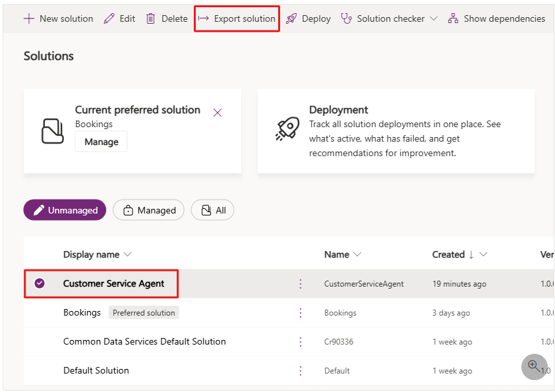This screenshot has width=555, height=392.
Task: Switch to the All solutions tab
Action: pos(213,210)
